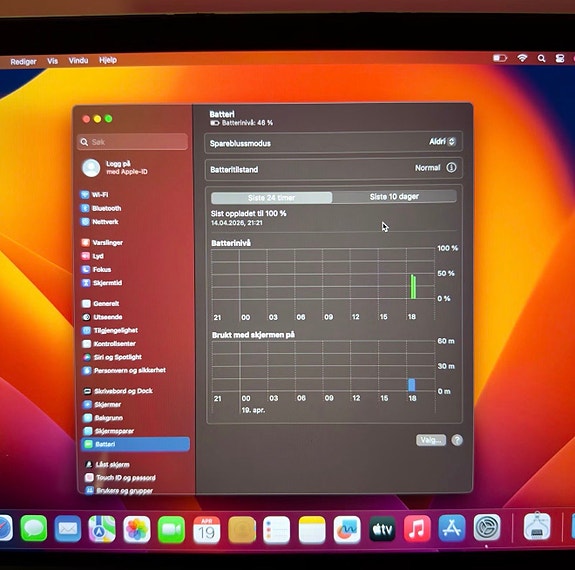Switch chart to Siste 24 timer
This screenshot has width=575, height=570.
pos(271,198)
